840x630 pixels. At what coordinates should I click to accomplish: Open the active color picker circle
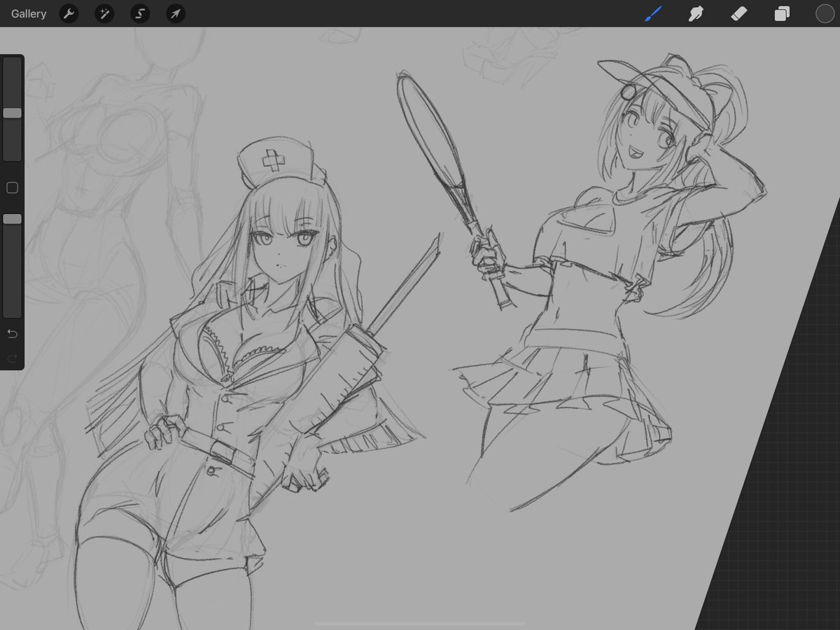tap(825, 13)
